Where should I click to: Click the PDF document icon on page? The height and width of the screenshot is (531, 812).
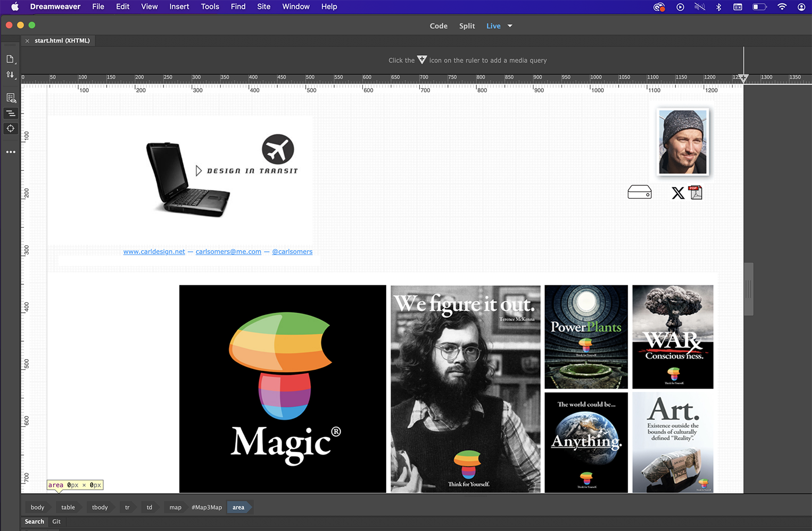click(x=696, y=192)
